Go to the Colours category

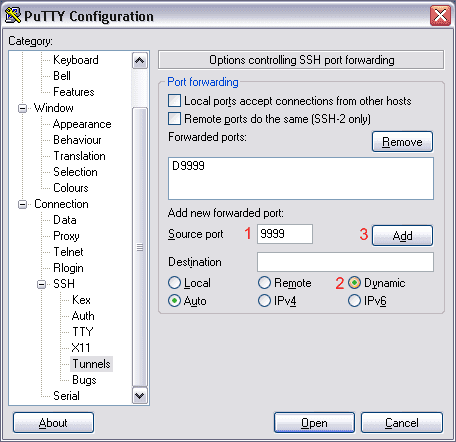(71, 188)
